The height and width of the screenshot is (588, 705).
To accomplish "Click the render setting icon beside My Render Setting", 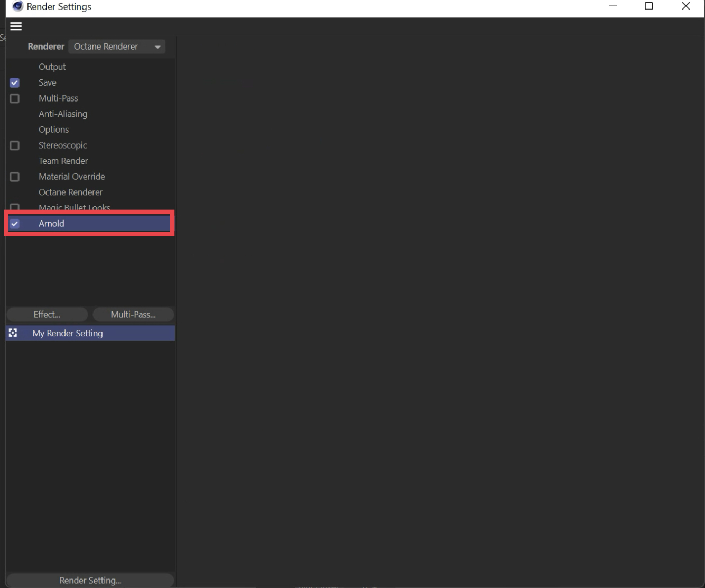I will tap(13, 333).
